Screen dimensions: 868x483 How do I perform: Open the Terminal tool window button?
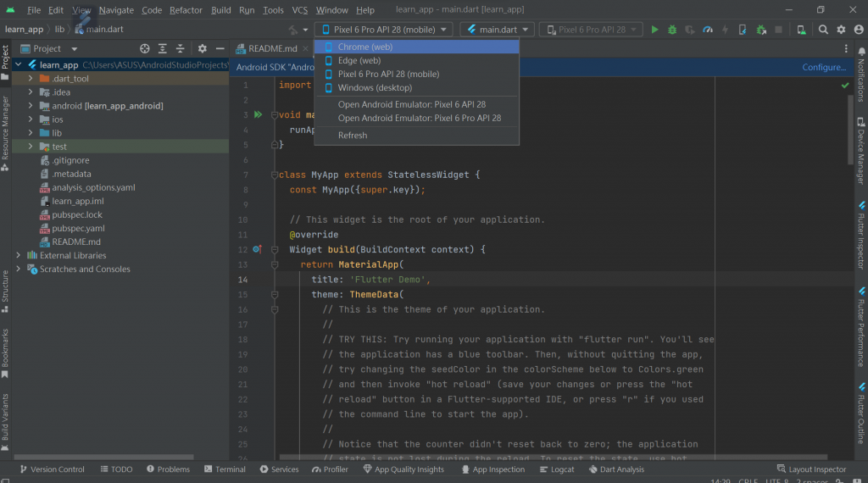pyautogui.click(x=224, y=469)
